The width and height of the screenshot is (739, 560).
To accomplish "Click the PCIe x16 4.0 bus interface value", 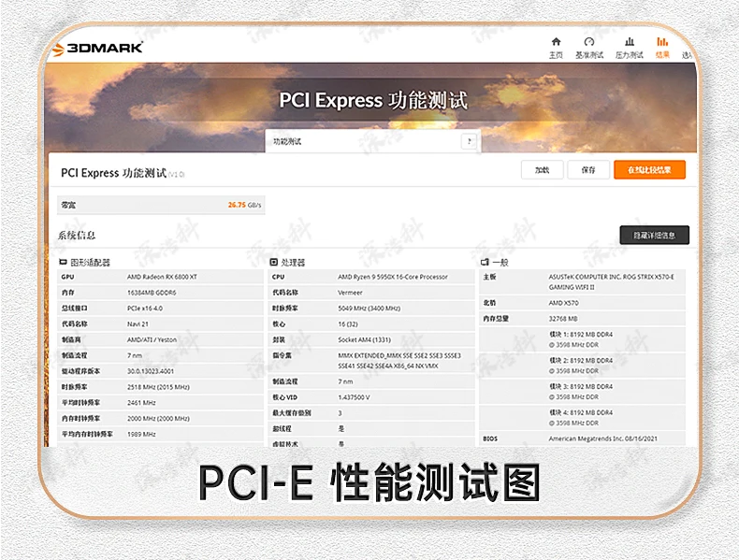I will [x=146, y=308].
